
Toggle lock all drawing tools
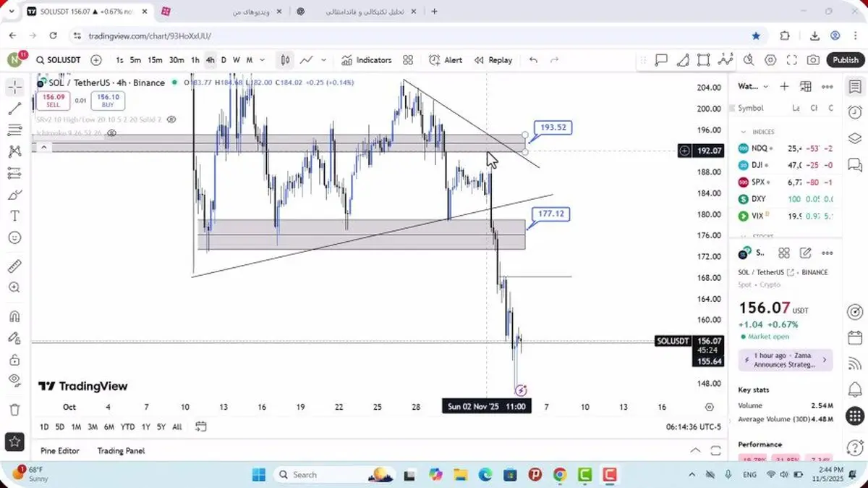click(14, 360)
